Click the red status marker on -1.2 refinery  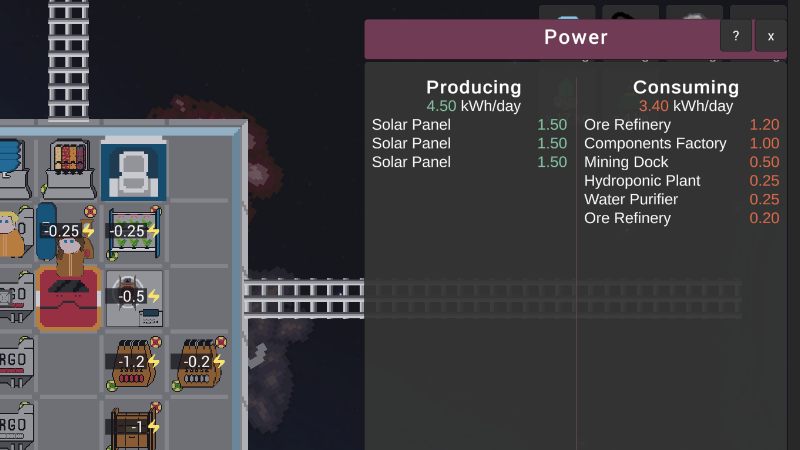tap(156, 342)
